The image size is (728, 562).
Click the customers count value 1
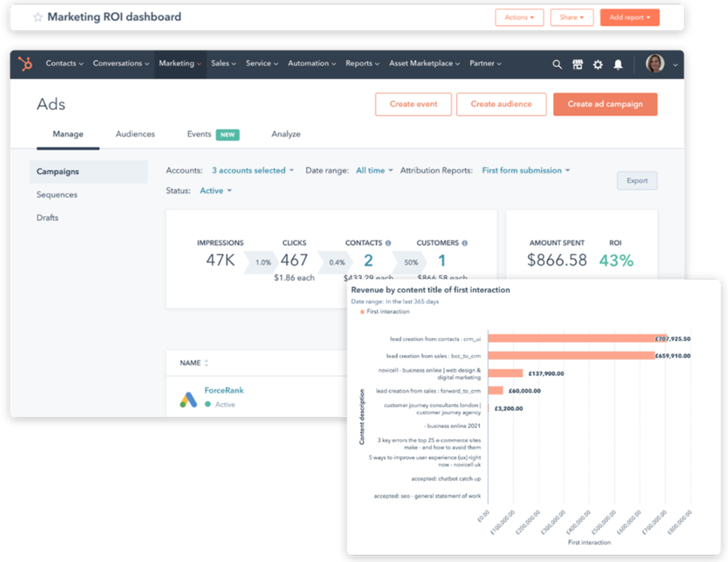pos(442,261)
